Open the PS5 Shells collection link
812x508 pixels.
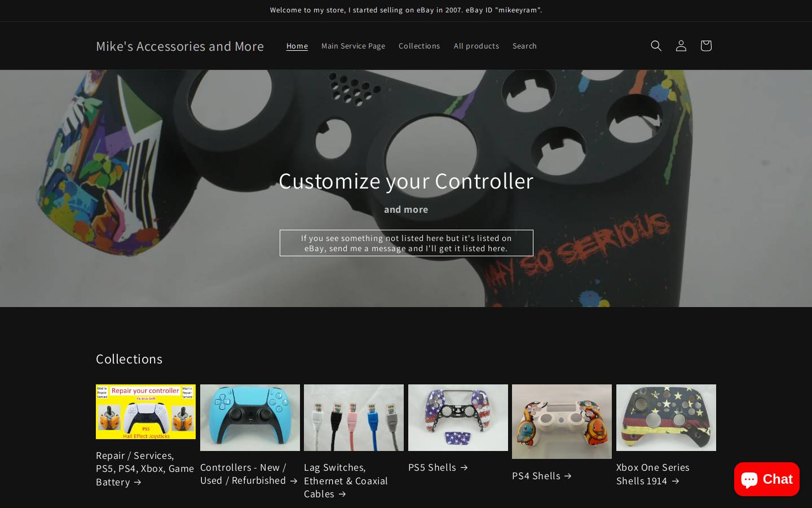pyautogui.click(x=438, y=467)
